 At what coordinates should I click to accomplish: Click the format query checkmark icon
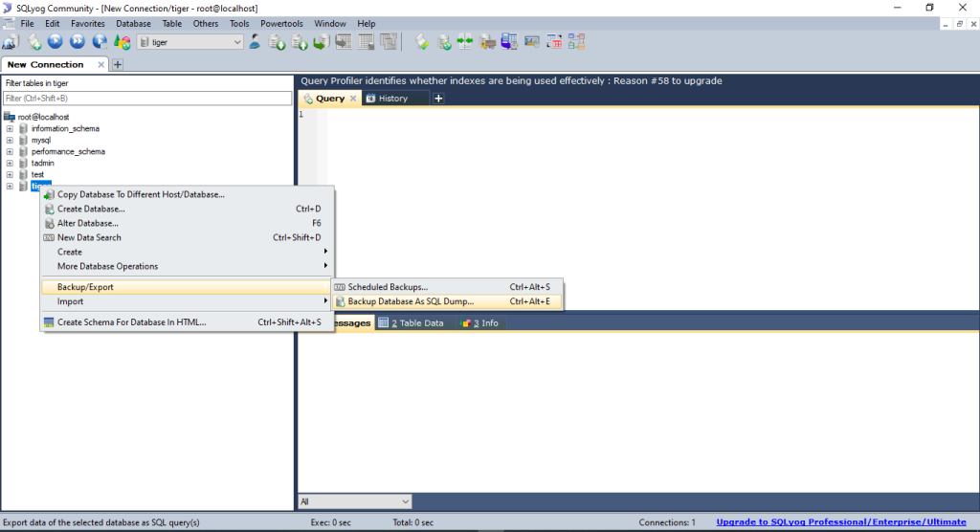point(422,42)
